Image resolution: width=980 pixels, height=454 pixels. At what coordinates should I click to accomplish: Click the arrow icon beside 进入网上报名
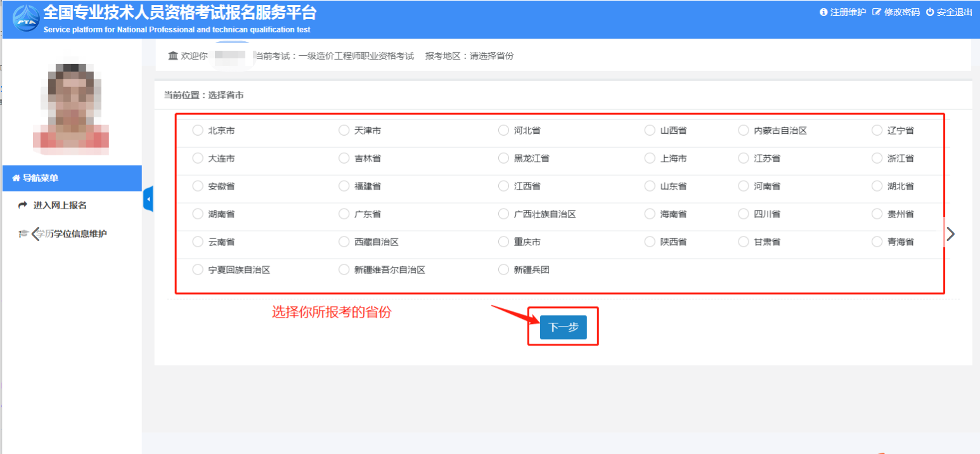(23, 205)
